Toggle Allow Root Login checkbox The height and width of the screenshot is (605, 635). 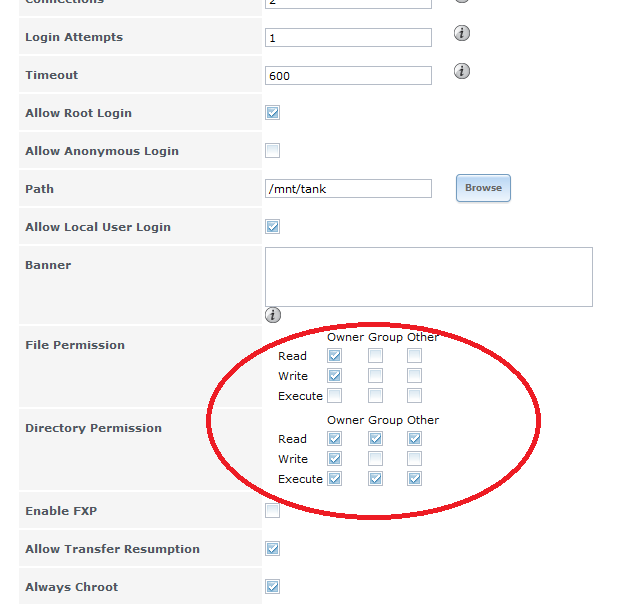coord(272,113)
